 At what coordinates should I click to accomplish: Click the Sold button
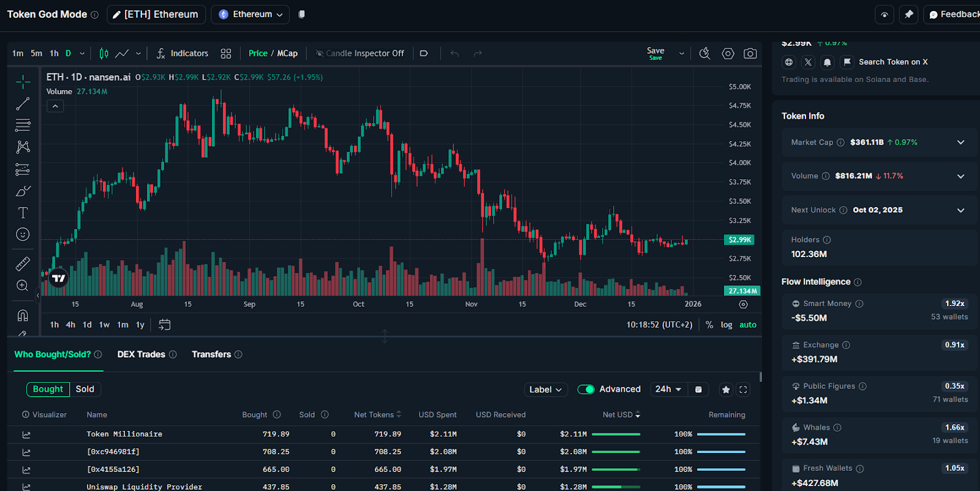(x=85, y=389)
